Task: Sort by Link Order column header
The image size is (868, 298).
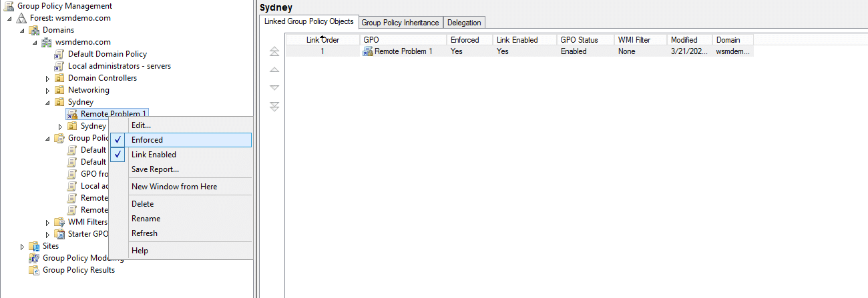Action: pos(322,40)
